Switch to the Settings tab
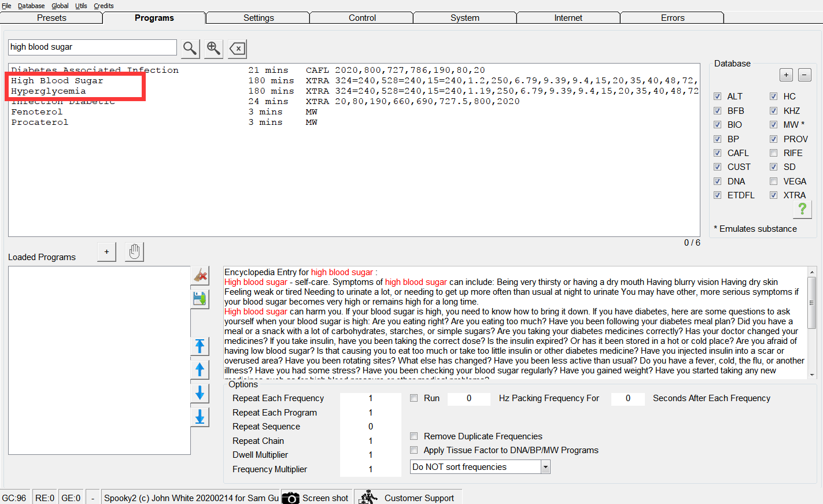Screen dimensions: 823x504 coord(258,18)
